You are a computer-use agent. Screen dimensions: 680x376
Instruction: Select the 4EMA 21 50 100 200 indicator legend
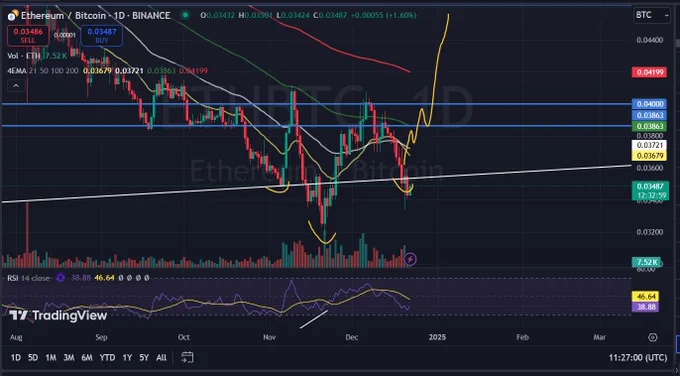(43, 70)
